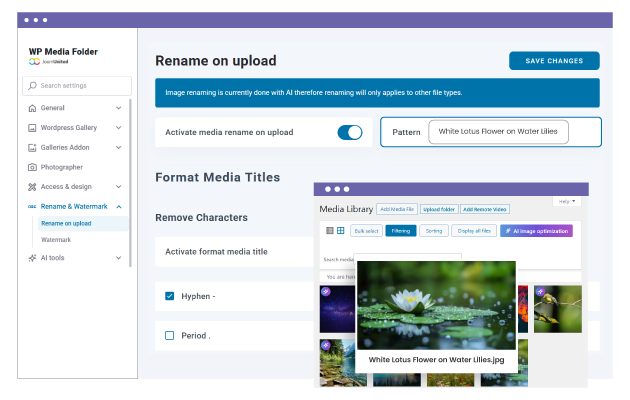630x400 pixels.
Task: Switch Media Library to grid view
Action: click(x=340, y=231)
